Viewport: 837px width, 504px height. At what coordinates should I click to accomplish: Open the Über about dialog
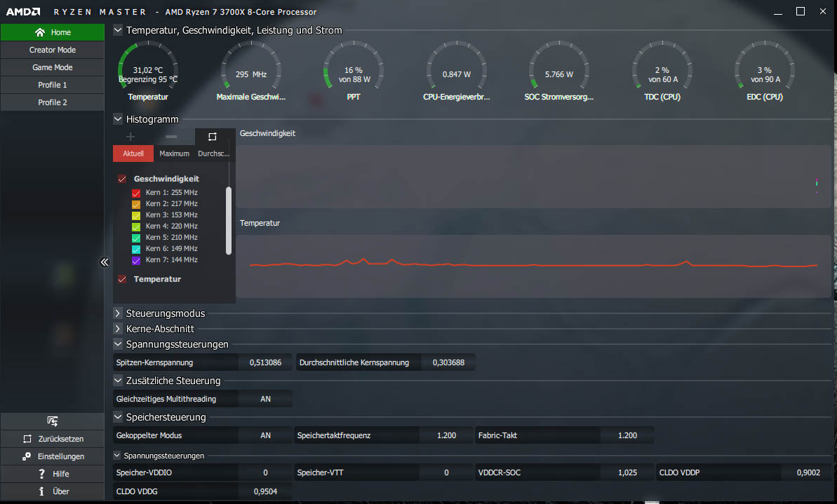tap(53, 491)
